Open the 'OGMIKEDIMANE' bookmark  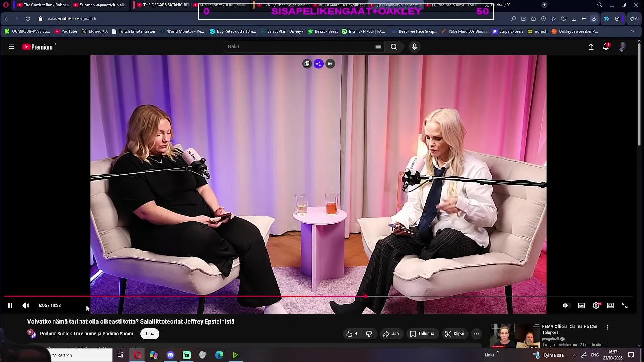(x=27, y=31)
